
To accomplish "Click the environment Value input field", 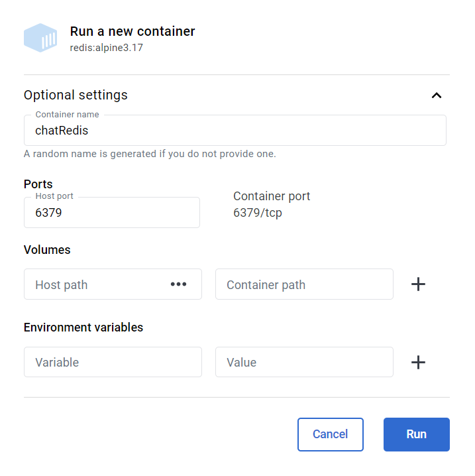I will (x=304, y=362).
